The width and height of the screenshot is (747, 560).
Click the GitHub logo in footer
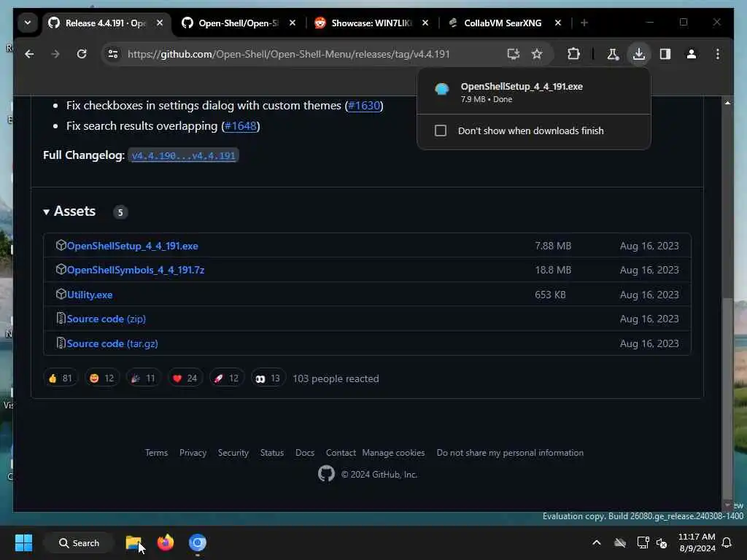pyautogui.click(x=326, y=474)
